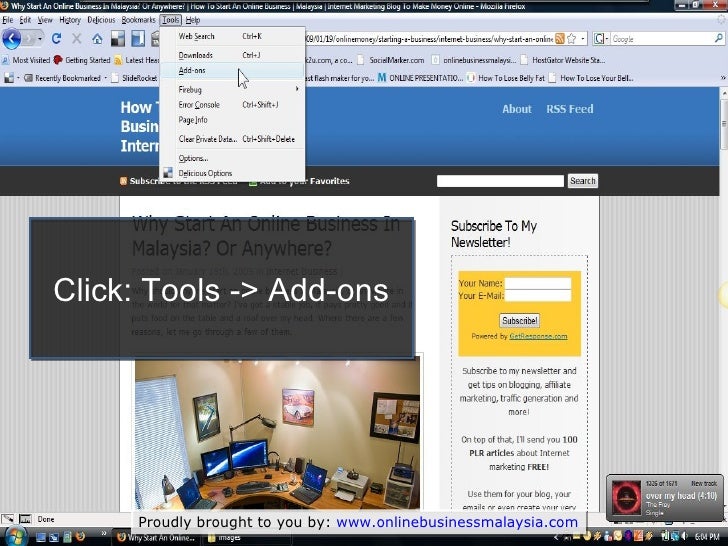Click the Tools menu header
This screenshot has width=728, height=546.
(x=170, y=20)
